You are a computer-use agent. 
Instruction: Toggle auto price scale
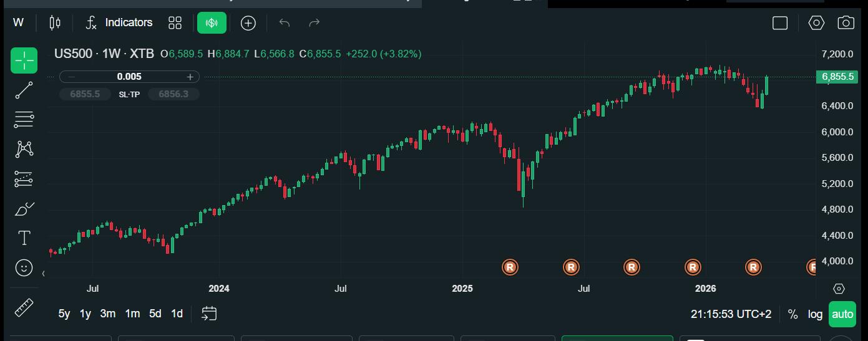842,314
